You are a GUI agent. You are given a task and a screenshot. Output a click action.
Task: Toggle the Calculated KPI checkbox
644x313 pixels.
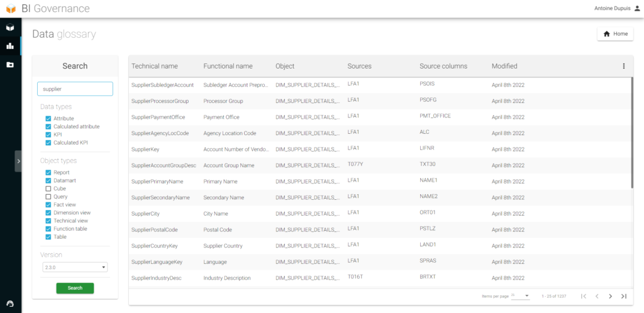click(48, 143)
